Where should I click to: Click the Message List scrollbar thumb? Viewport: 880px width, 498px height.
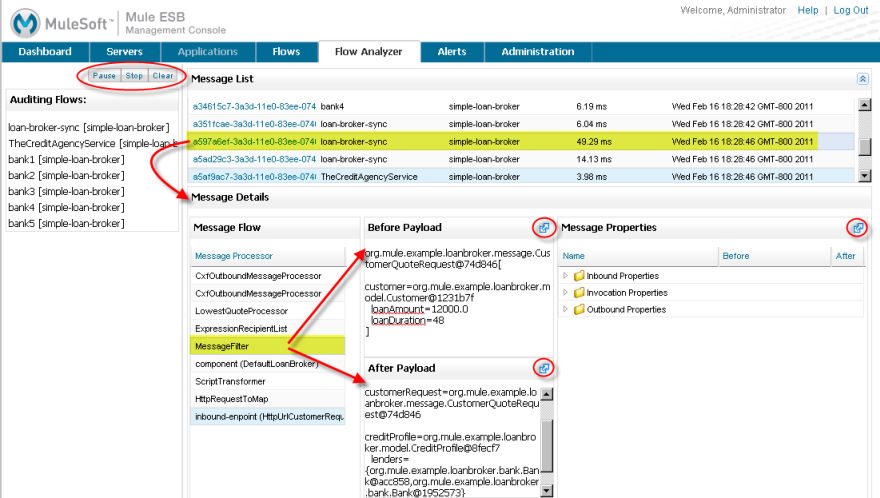point(865,147)
